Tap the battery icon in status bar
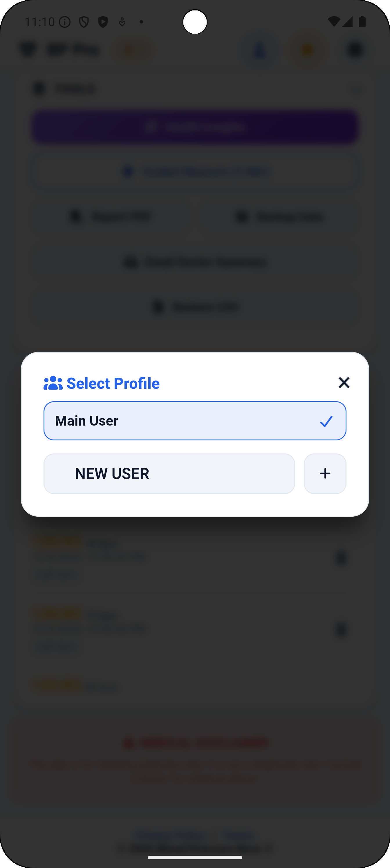Image resolution: width=390 pixels, height=868 pixels. pos(362,22)
